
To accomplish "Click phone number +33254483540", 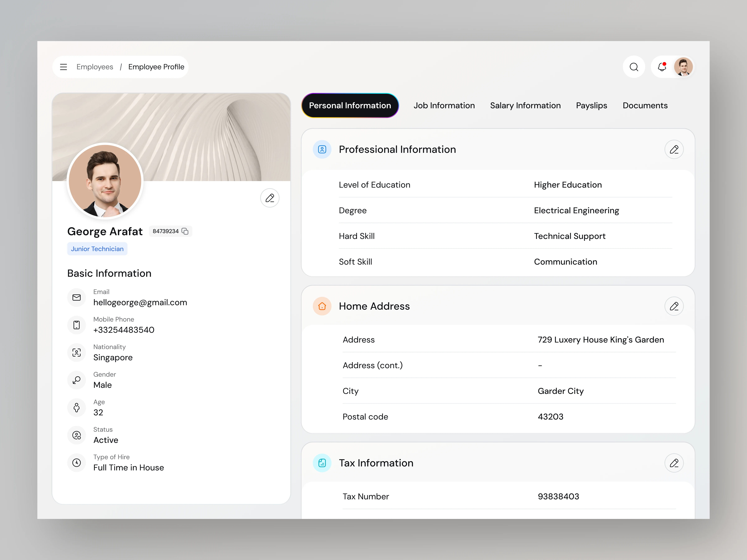I will 124,330.
